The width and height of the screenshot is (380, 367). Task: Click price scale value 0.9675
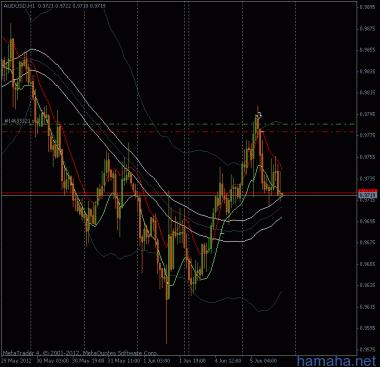pyautogui.click(x=366, y=243)
